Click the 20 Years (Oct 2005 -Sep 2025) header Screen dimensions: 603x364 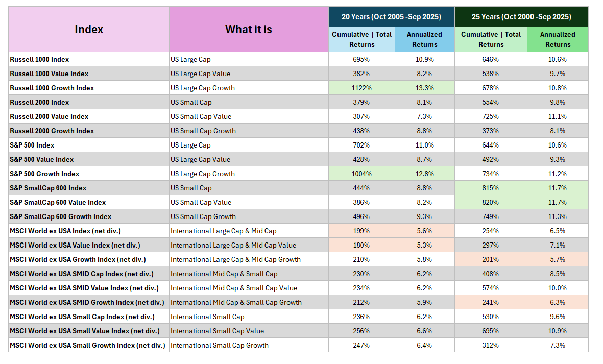391,17
